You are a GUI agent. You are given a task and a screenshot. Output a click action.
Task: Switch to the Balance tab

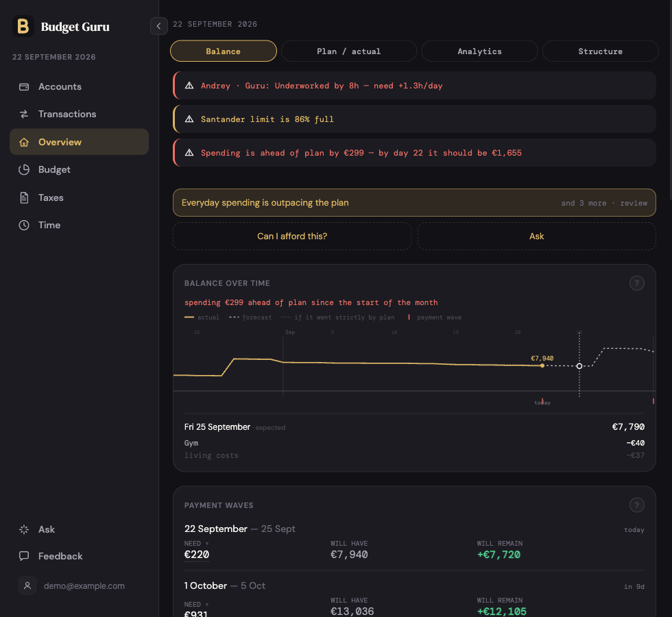click(224, 51)
